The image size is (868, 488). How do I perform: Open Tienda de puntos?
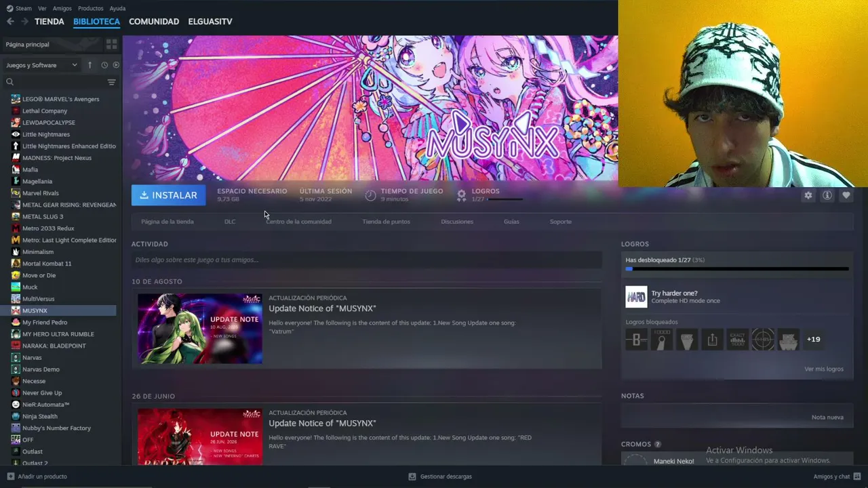pyautogui.click(x=386, y=222)
